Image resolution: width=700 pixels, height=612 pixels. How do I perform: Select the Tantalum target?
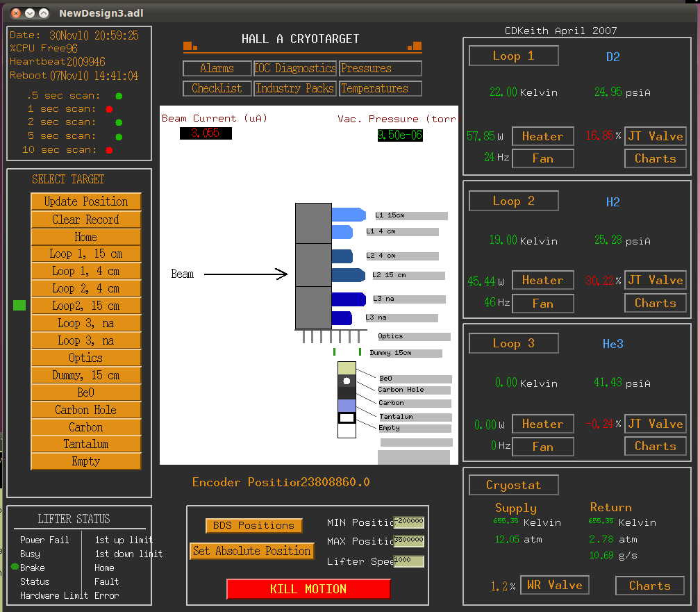[x=86, y=444]
